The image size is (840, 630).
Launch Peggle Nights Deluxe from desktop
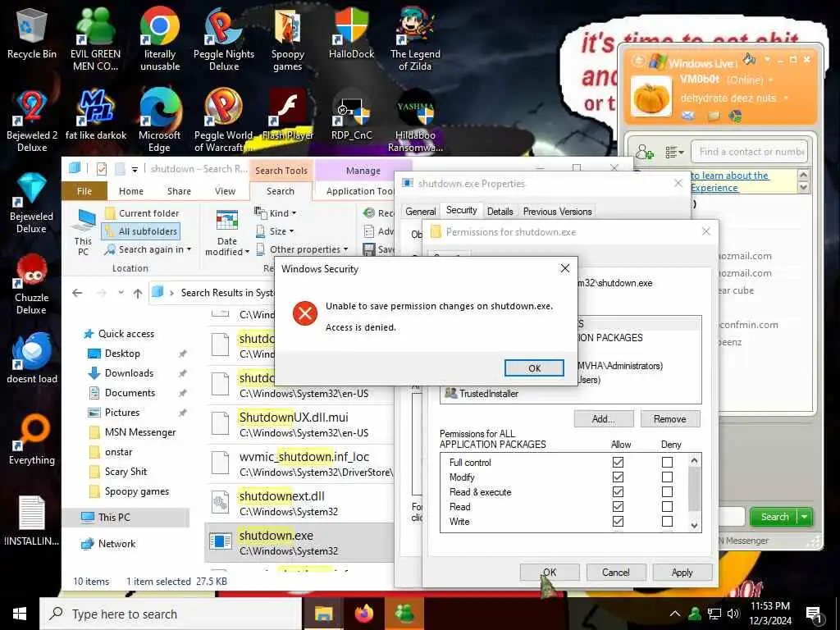pyautogui.click(x=224, y=39)
